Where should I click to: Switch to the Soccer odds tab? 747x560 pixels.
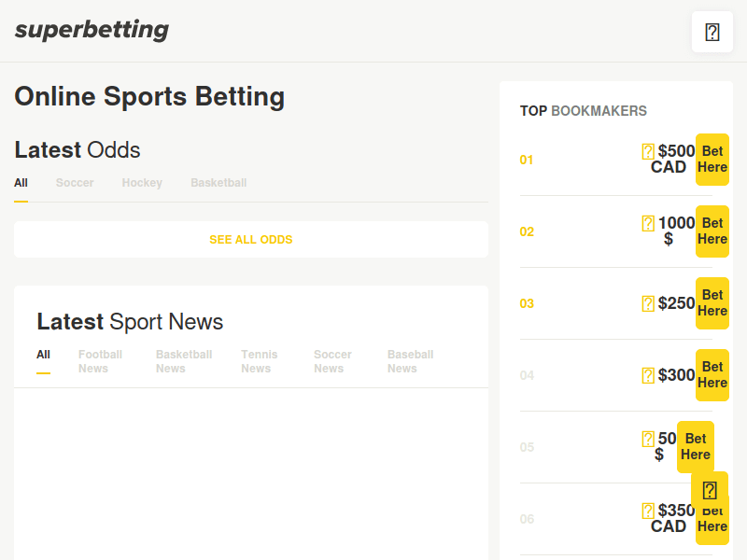[x=75, y=183]
